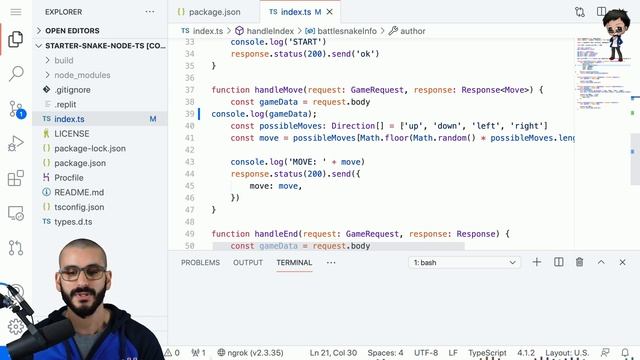The height and width of the screenshot is (360, 640).
Task: Split the terminal panel
Action: [558, 262]
